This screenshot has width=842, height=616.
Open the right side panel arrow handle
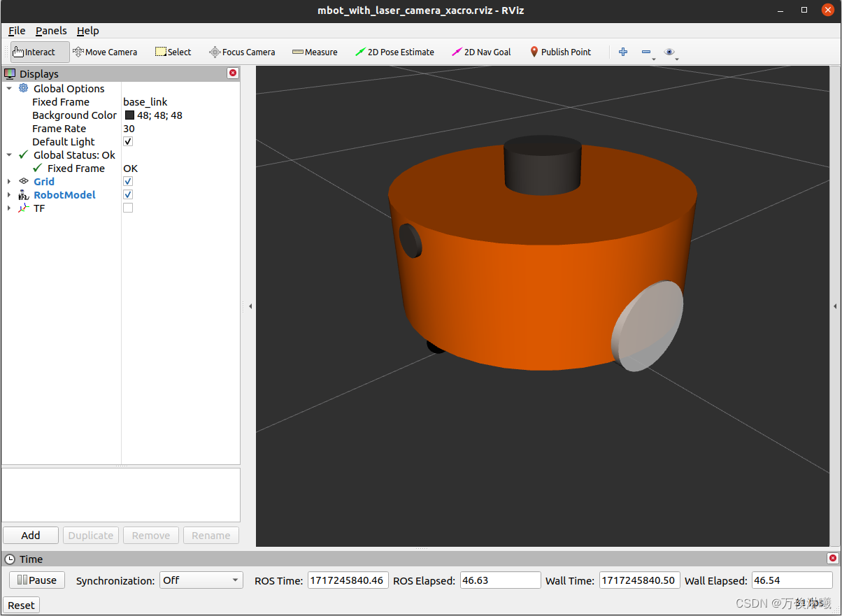[x=835, y=306]
